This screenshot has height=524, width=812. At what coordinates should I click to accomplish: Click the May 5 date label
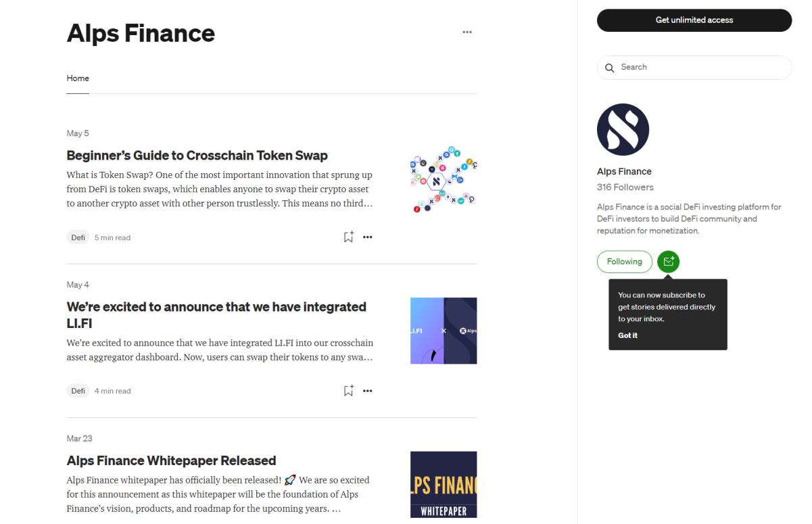click(x=78, y=133)
